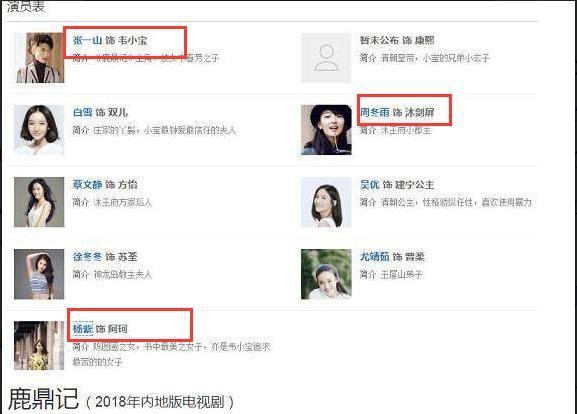
Task: Click the 演员表 section header
Action: [26, 7]
